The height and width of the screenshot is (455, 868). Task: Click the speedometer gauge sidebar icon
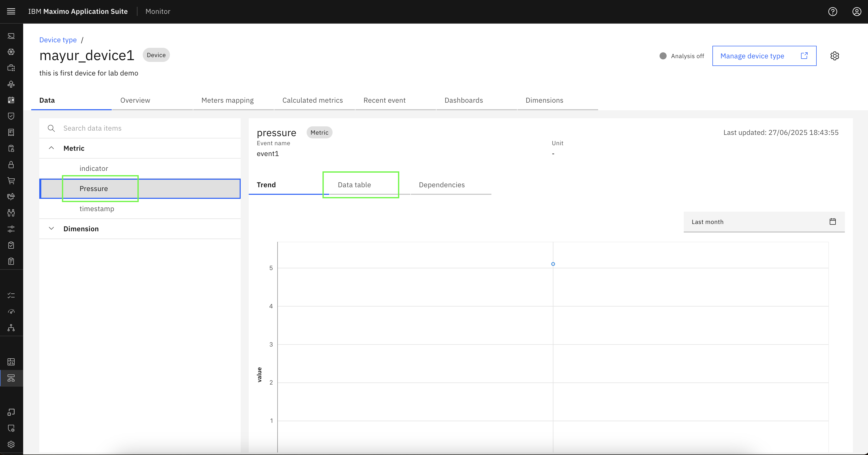click(11, 312)
